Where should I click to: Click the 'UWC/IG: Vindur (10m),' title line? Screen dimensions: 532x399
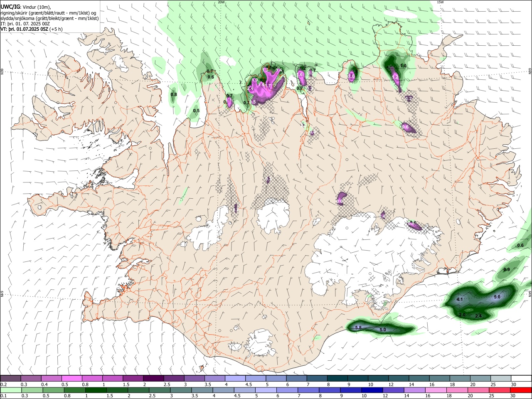26,7
